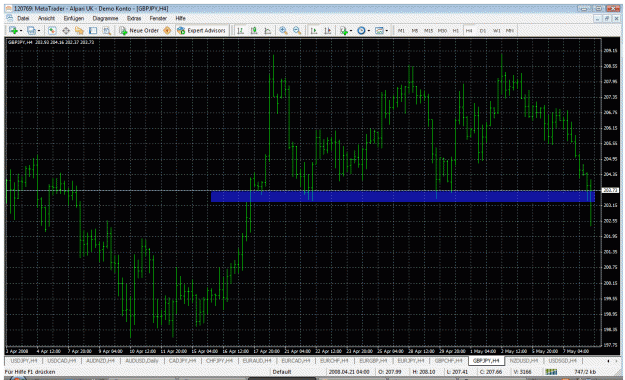This screenshot has height=380, width=625.
Task: Open the Market Watch window icon
Action: coord(52,30)
